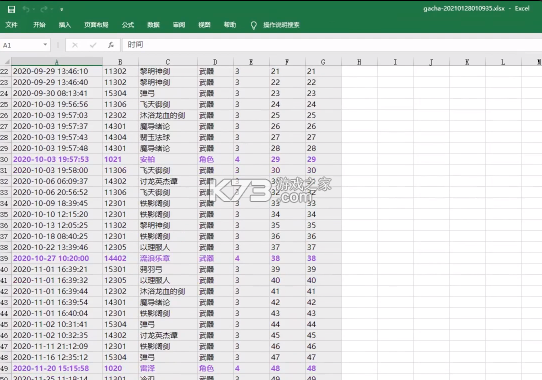Screen dimensions: 542x380
Task: Switch to the 视图 ribbon tab
Action: tap(204, 25)
